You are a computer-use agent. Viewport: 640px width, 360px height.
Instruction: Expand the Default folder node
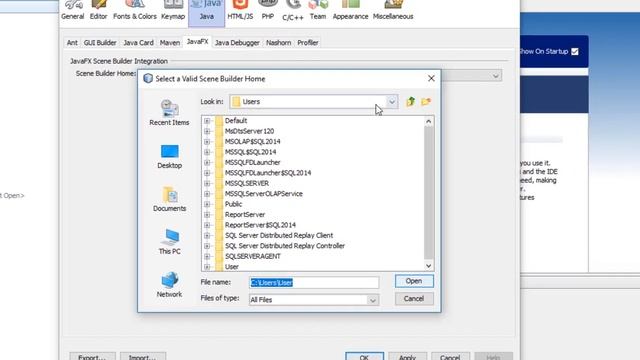(x=207, y=121)
